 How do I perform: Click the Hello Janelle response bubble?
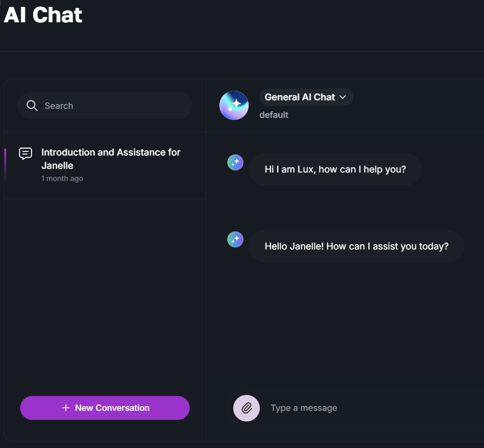pos(356,246)
